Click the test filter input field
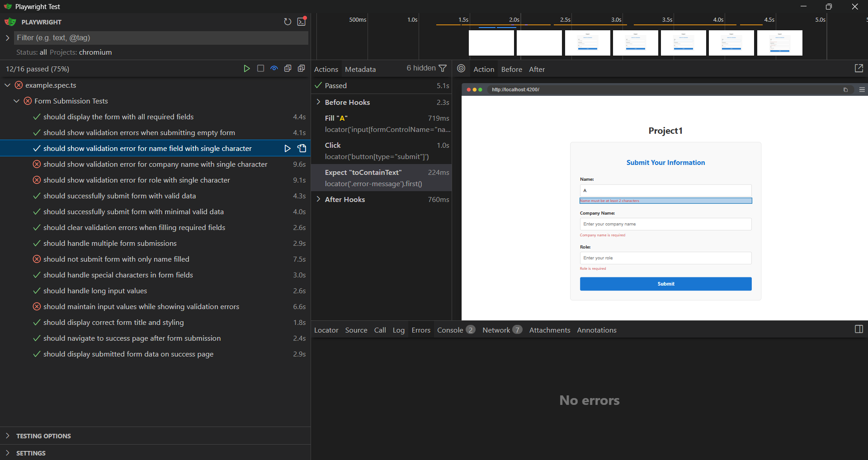868x460 pixels. (161, 38)
